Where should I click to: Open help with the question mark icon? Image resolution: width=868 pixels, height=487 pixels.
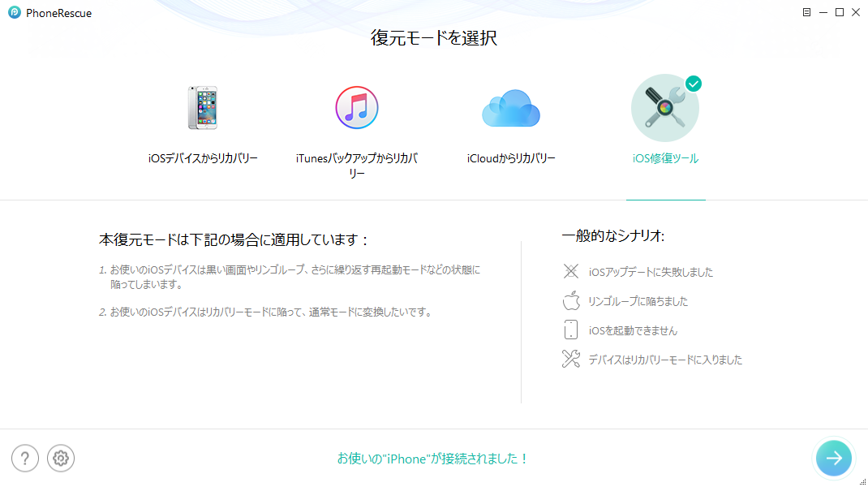pos(25,459)
